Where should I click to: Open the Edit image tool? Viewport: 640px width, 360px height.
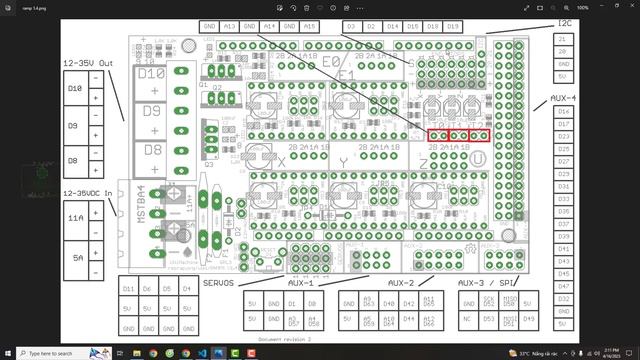click(x=280, y=8)
